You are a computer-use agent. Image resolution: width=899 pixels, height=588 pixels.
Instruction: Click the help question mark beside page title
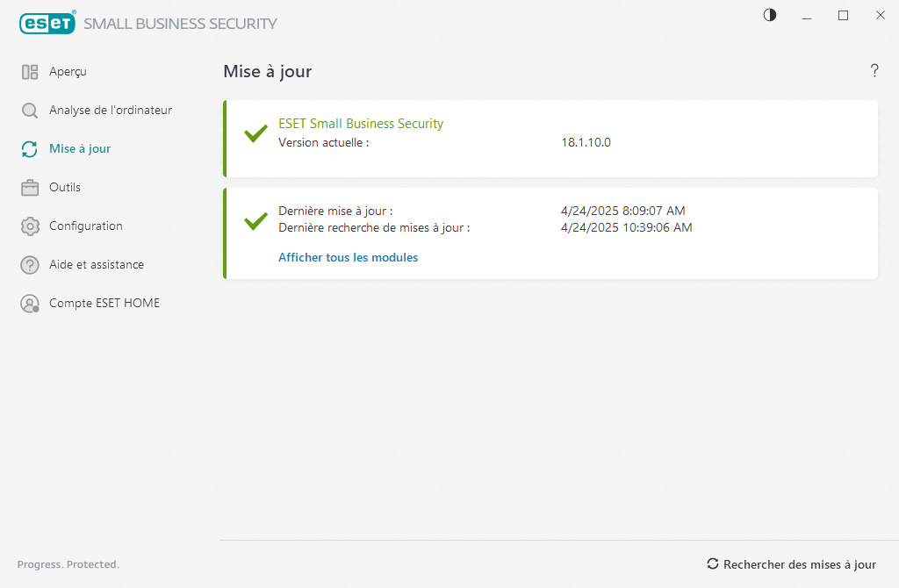tap(874, 71)
